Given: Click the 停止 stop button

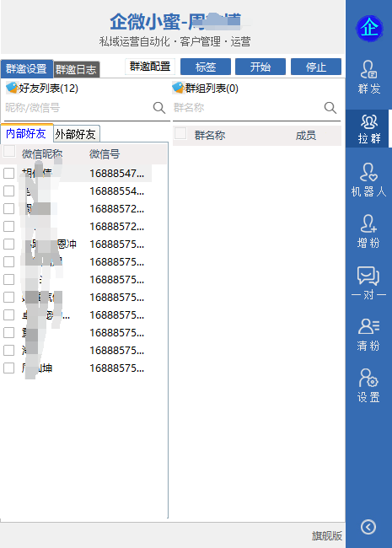Looking at the screenshot, I should tap(316, 67).
